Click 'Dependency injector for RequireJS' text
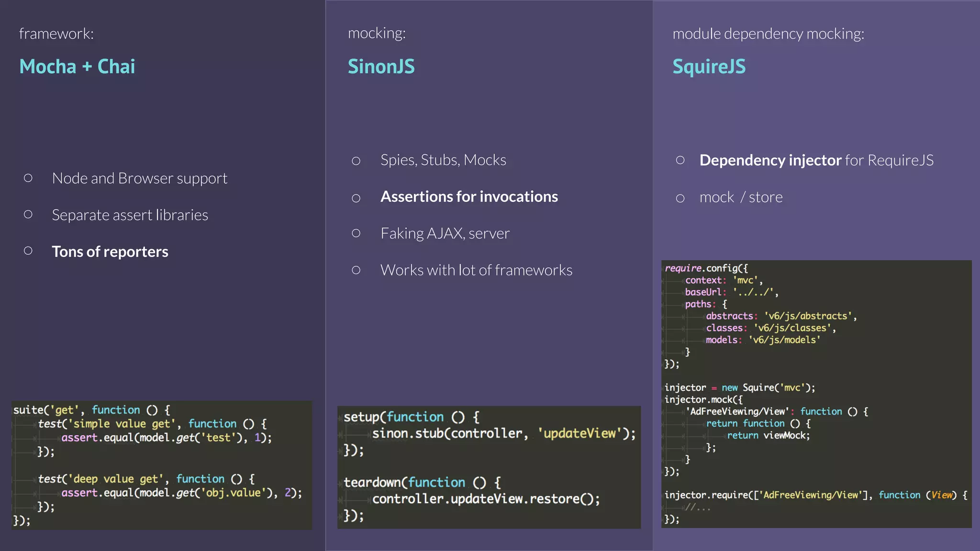980x551 pixels. 816,160
